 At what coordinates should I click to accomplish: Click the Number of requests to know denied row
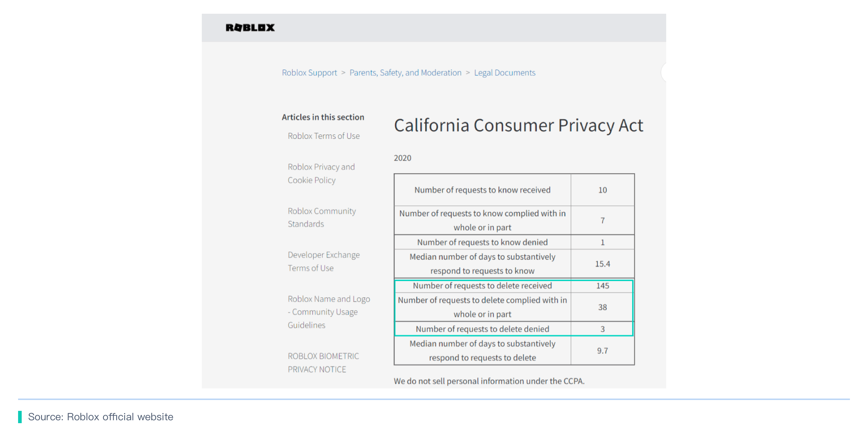click(x=514, y=242)
